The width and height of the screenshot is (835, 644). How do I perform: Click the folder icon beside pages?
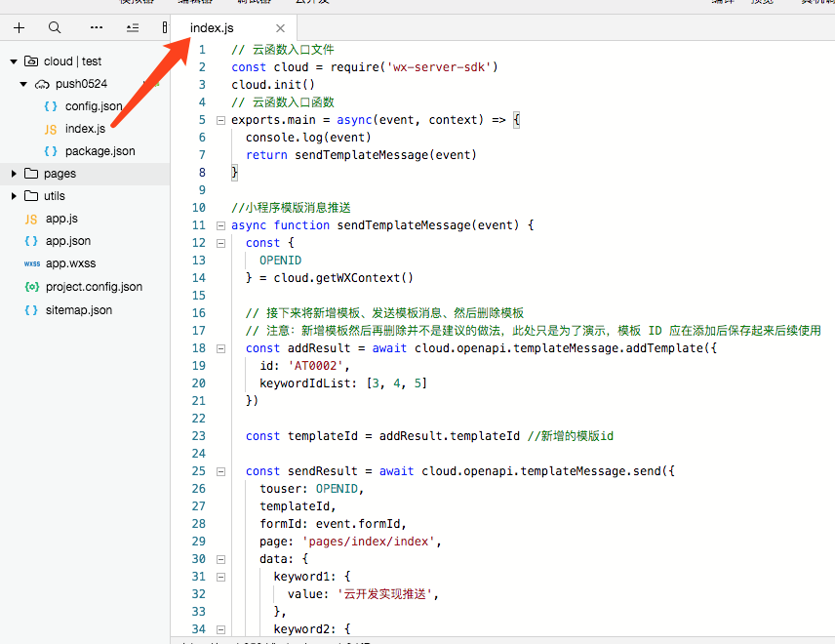coord(31,174)
